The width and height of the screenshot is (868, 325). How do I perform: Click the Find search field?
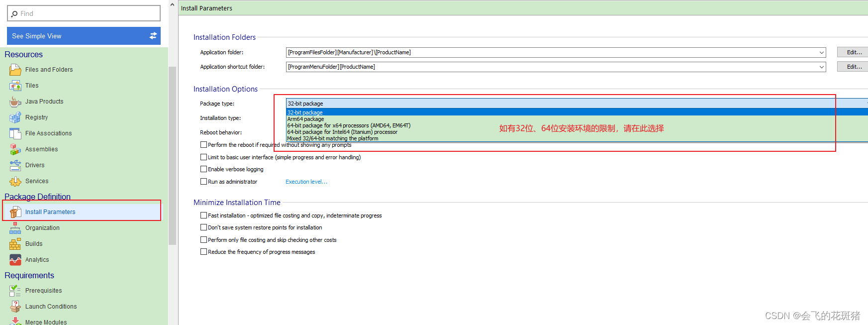click(84, 13)
